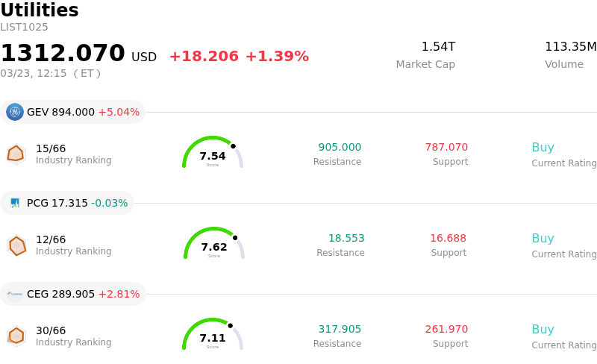
Task: Click PCG support value 16.688
Action: tap(448, 239)
